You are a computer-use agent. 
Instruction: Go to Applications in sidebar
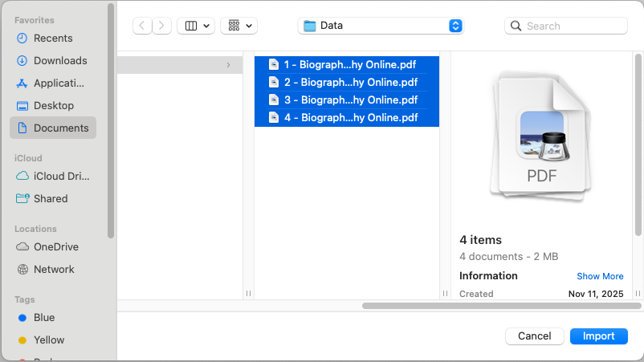58,83
